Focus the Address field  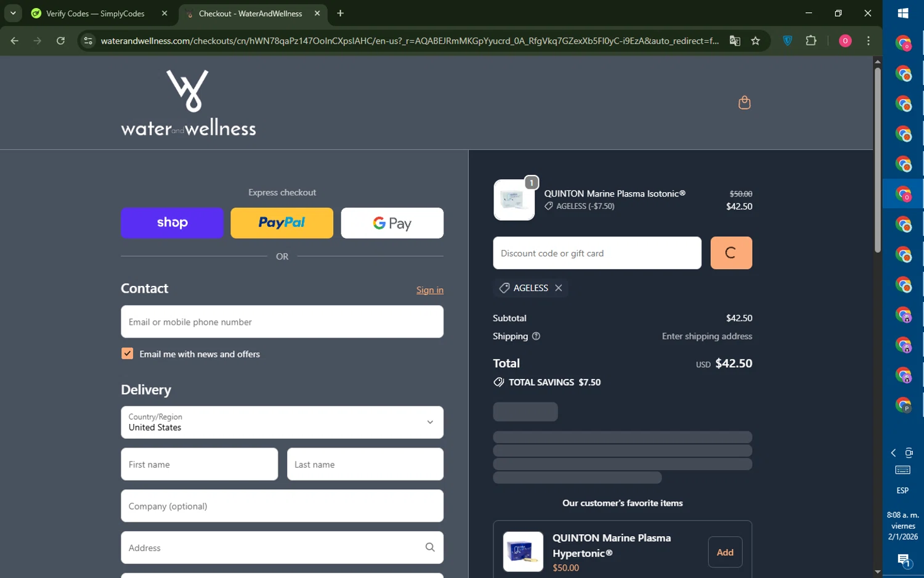tap(282, 547)
